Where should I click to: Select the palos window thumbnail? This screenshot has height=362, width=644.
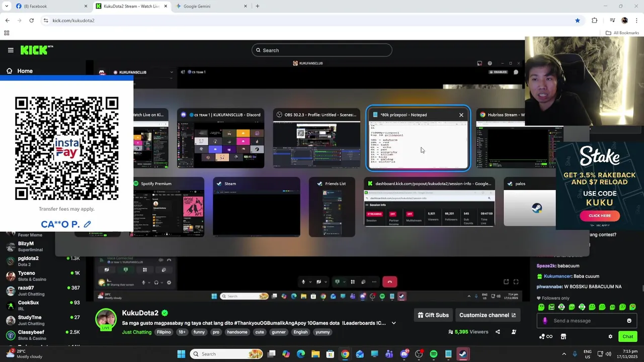tap(530, 207)
